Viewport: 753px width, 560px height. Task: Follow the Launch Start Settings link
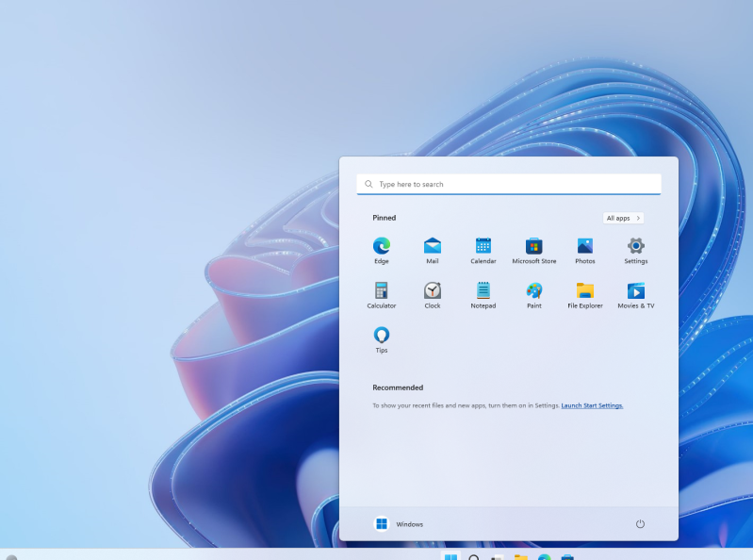point(592,405)
